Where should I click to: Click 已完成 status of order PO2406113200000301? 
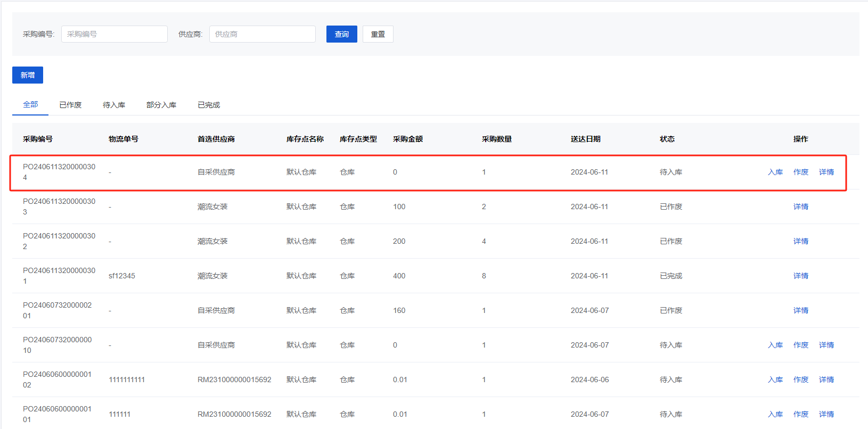(671, 276)
